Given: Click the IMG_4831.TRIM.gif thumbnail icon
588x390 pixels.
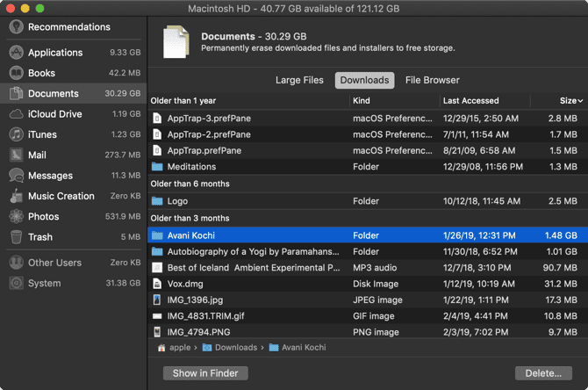Looking at the screenshot, I should click(x=157, y=316).
